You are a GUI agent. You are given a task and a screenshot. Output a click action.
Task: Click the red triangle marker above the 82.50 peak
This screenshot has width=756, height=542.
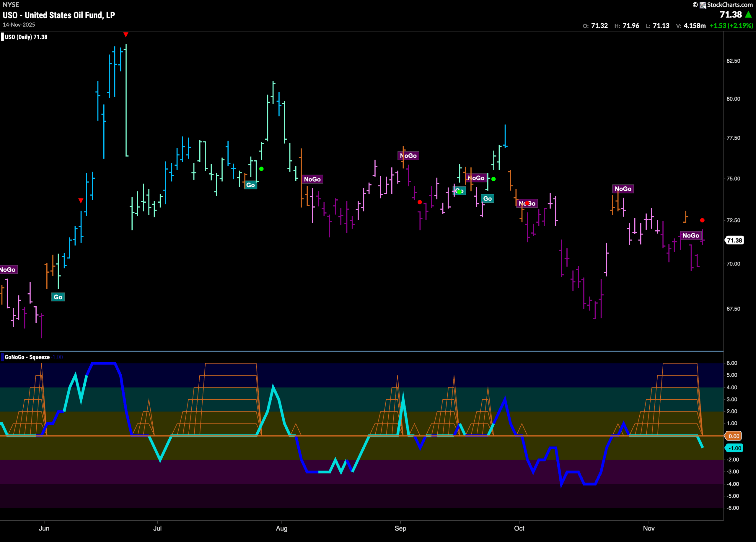point(126,35)
